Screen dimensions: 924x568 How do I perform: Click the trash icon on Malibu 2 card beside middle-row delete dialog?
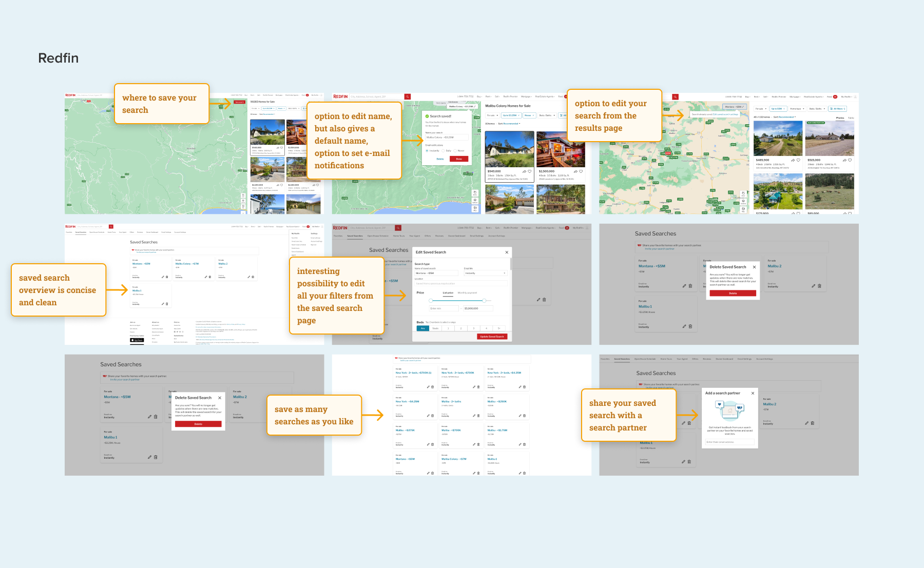(819, 286)
